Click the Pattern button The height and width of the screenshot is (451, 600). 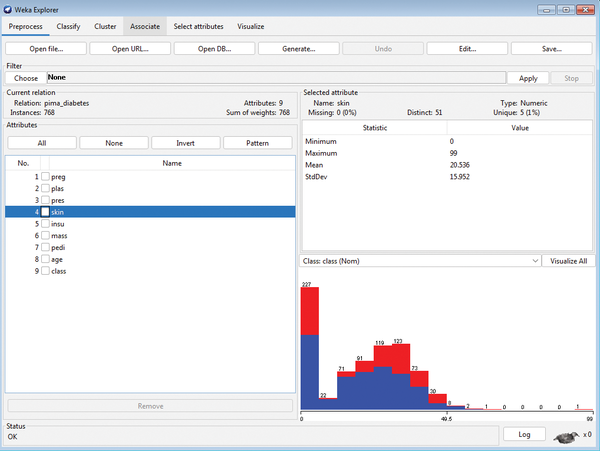tap(258, 143)
